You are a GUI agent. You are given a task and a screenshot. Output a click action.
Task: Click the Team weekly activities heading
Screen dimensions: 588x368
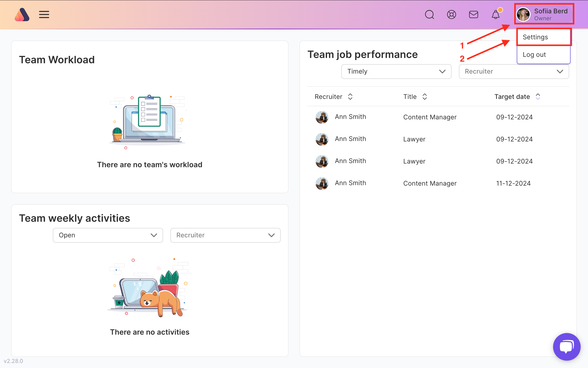tap(75, 218)
